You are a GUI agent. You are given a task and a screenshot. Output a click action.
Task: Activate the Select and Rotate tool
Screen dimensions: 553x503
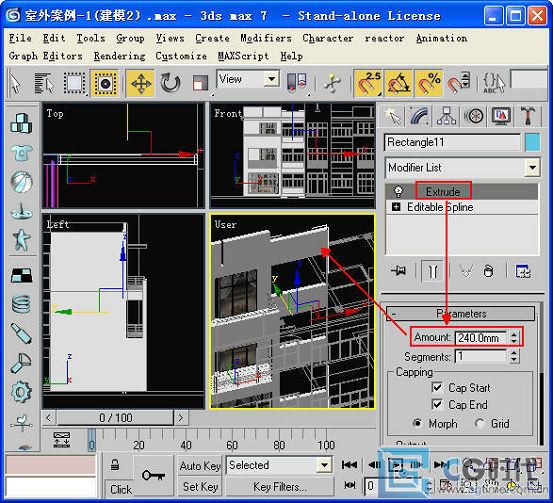pyautogui.click(x=170, y=84)
